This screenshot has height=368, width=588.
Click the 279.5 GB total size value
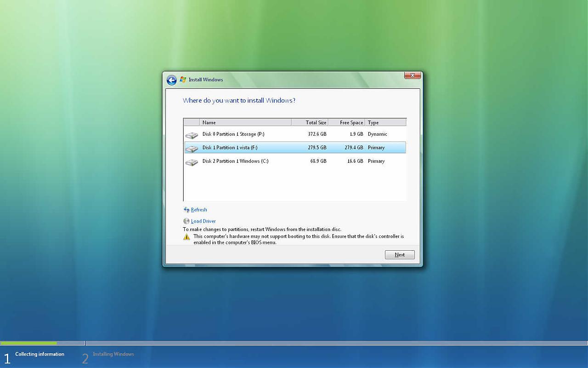click(317, 148)
